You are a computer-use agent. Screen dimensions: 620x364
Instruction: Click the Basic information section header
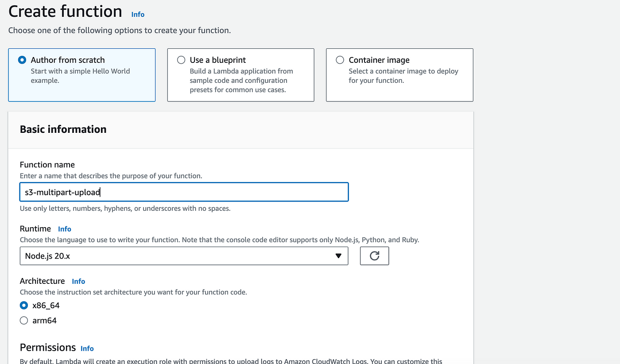click(x=63, y=129)
